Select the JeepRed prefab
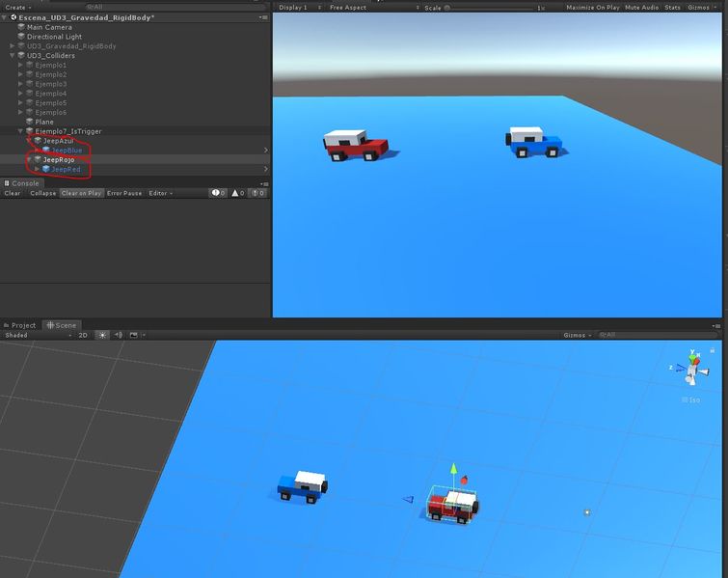 66,169
